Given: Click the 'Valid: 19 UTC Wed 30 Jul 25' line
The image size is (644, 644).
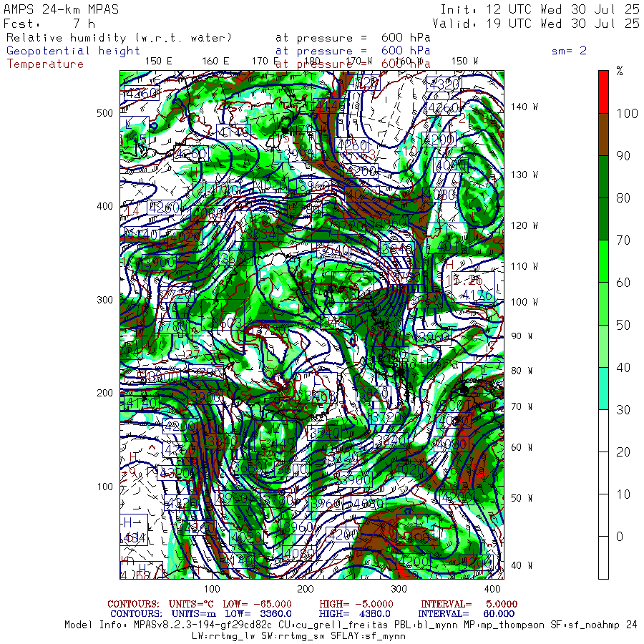Looking at the screenshot, I should (x=535, y=24).
